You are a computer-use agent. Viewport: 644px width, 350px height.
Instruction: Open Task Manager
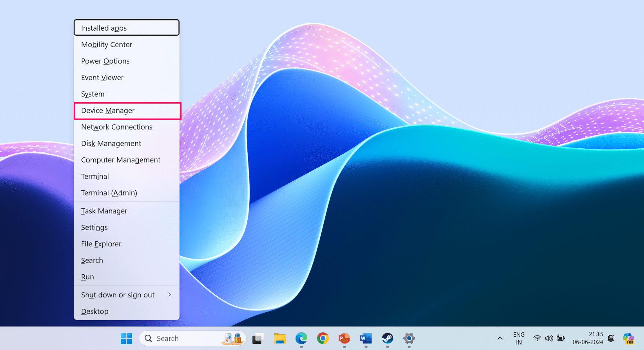click(x=127, y=211)
